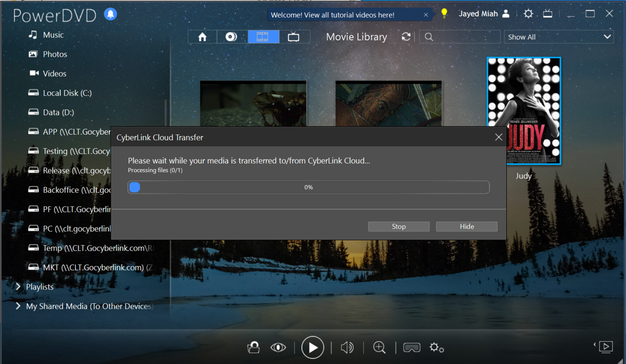Toggle TrueTheater eye enhancements
Image resolution: width=626 pixels, height=364 pixels.
(x=278, y=348)
